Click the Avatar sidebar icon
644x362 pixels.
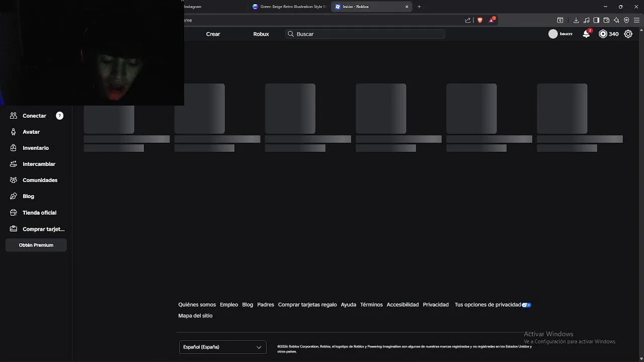[x=14, y=132]
